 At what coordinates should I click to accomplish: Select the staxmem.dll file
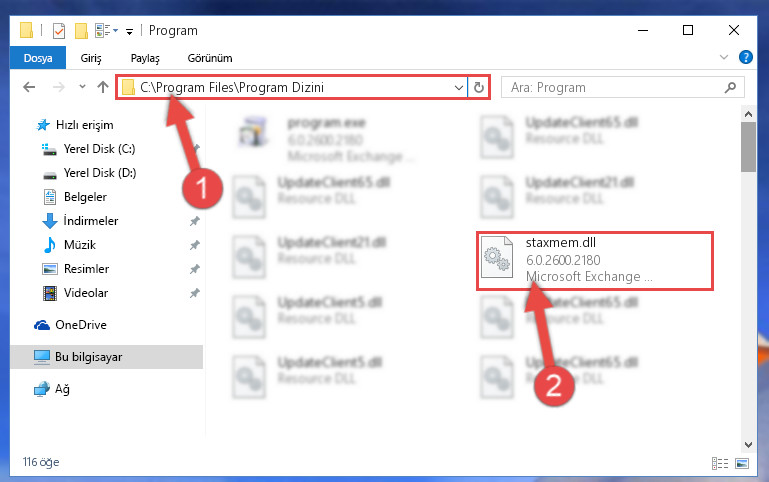(x=594, y=260)
